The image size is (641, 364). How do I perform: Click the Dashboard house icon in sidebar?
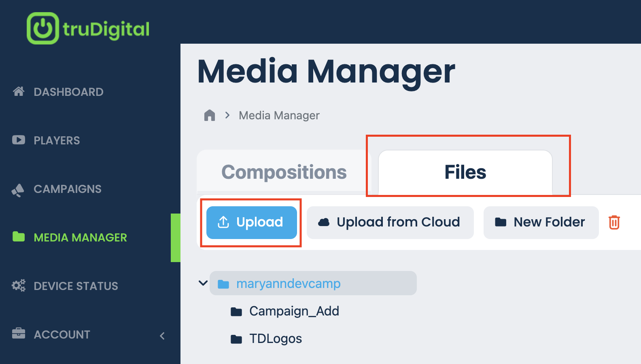click(19, 91)
